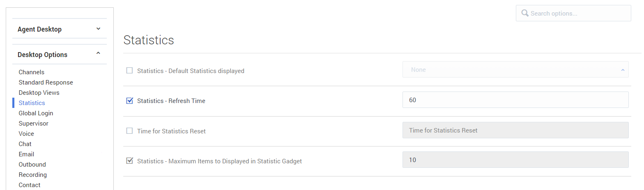Image resolution: width=644 pixels, height=190 pixels.
Task: Open Channels in the sidebar
Action: pos(32,72)
